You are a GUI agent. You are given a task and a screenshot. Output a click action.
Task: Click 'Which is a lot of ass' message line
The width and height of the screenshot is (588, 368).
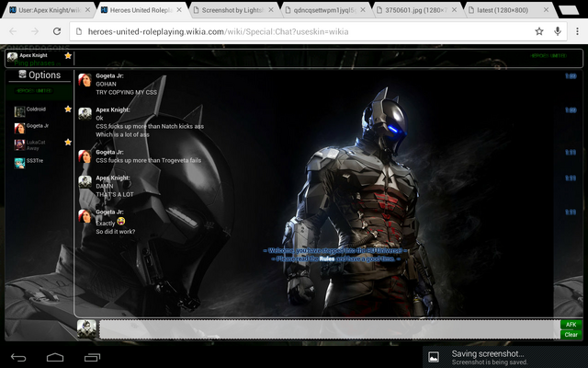[122, 134]
